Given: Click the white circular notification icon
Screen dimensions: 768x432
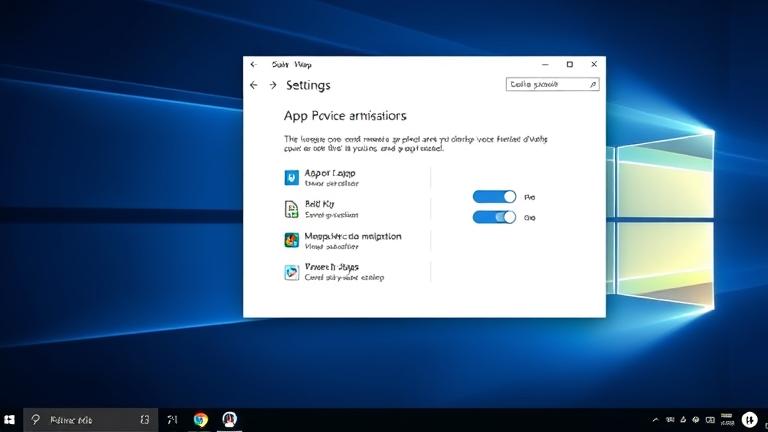Looking at the screenshot, I should pyautogui.click(x=749, y=420).
